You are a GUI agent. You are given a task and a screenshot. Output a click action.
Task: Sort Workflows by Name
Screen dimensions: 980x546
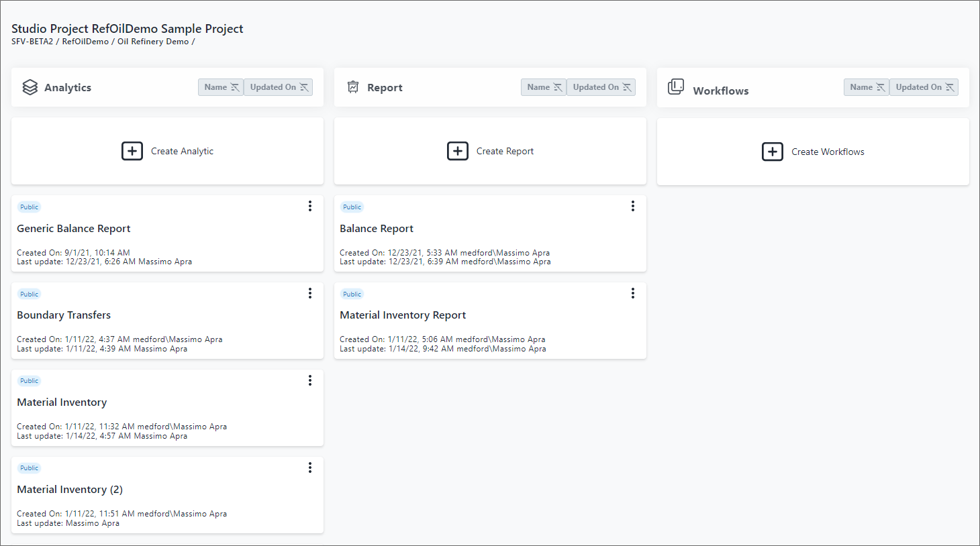coord(867,87)
